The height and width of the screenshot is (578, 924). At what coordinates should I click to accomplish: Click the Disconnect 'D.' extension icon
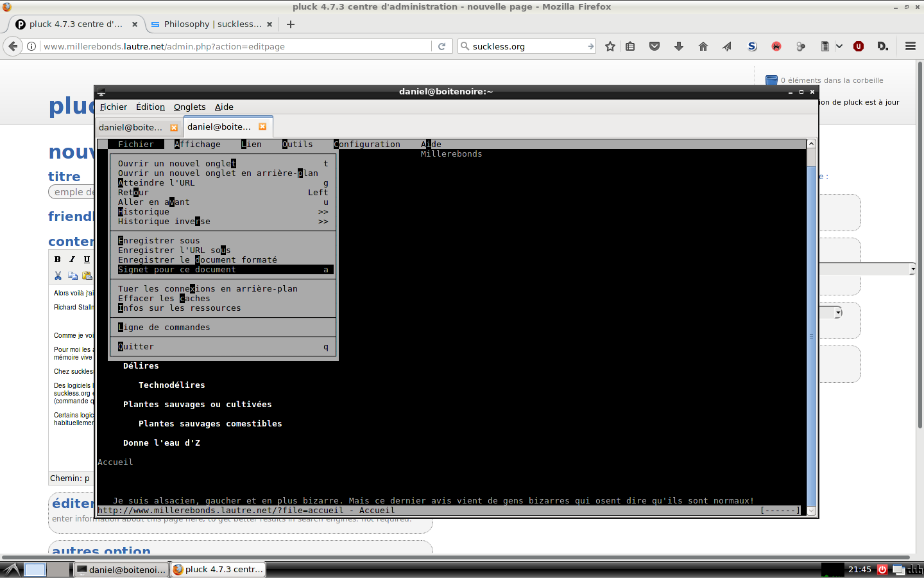(x=883, y=46)
